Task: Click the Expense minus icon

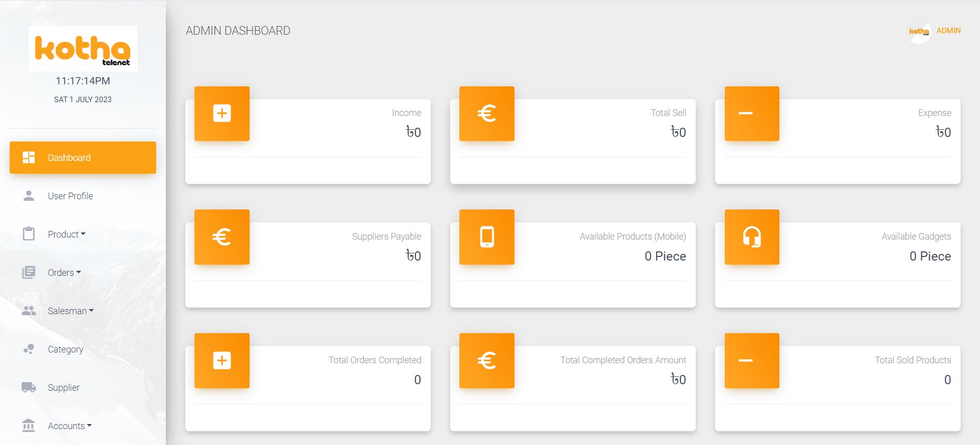Action: (752, 113)
